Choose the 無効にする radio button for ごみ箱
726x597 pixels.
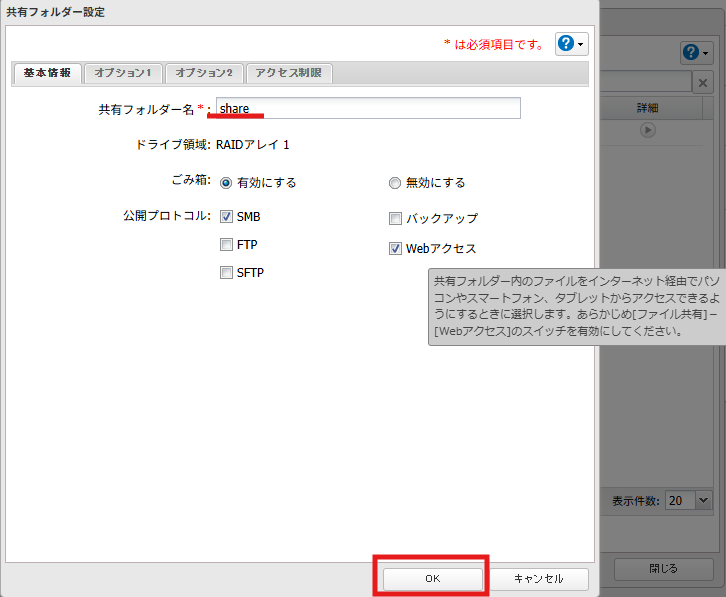coord(395,183)
